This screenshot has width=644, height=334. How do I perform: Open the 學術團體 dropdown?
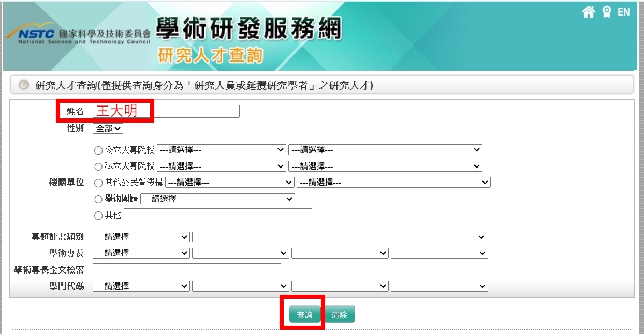217,199
